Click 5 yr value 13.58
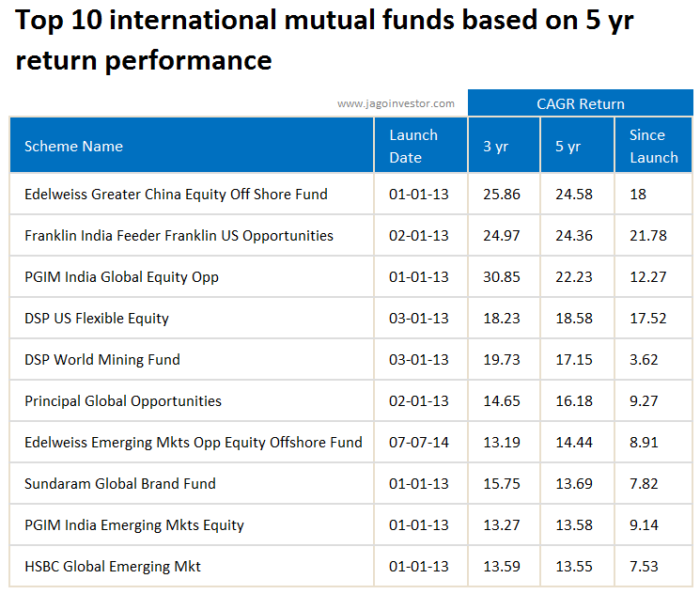700x594 pixels. coord(574,525)
